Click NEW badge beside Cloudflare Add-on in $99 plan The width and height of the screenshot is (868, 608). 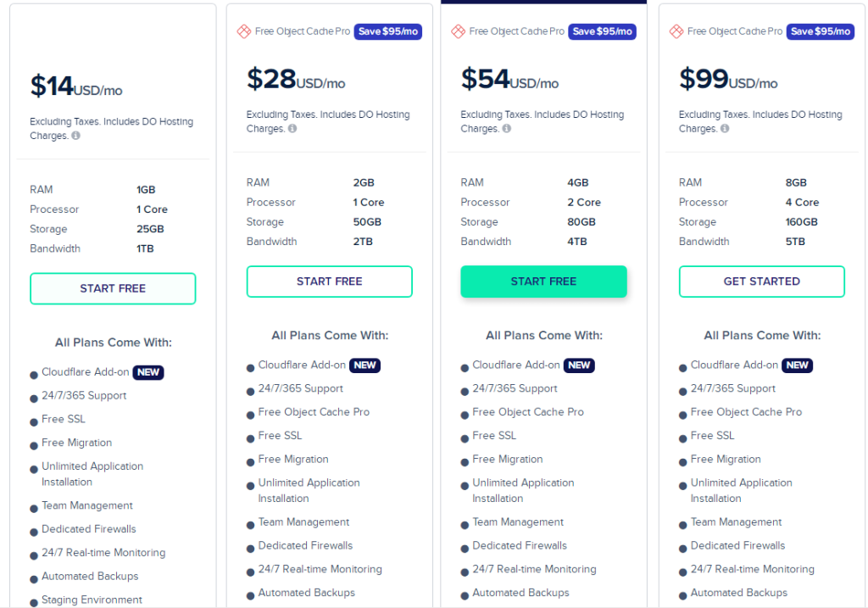pyautogui.click(x=798, y=365)
